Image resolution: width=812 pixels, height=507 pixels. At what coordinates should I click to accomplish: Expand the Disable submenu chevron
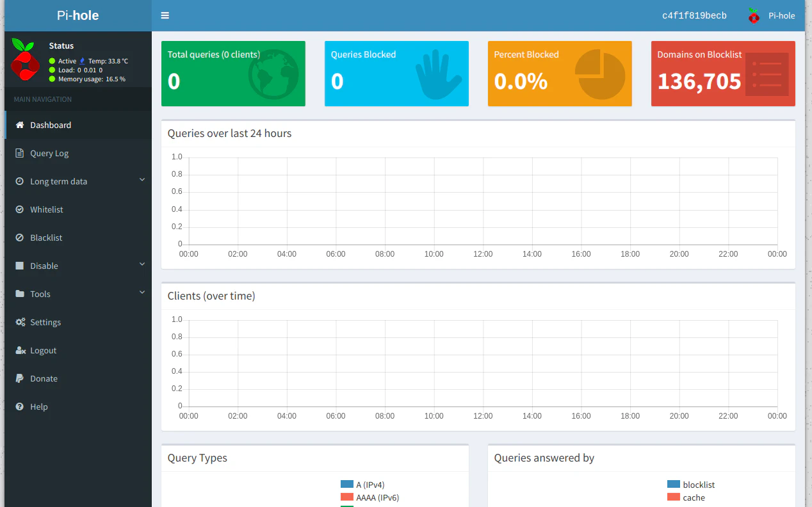(x=142, y=264)
